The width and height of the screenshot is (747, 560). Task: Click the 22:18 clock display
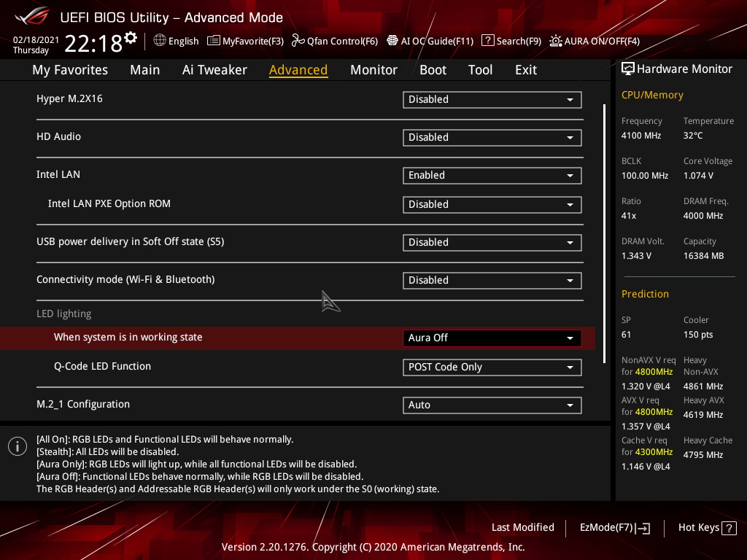(93, 43)
